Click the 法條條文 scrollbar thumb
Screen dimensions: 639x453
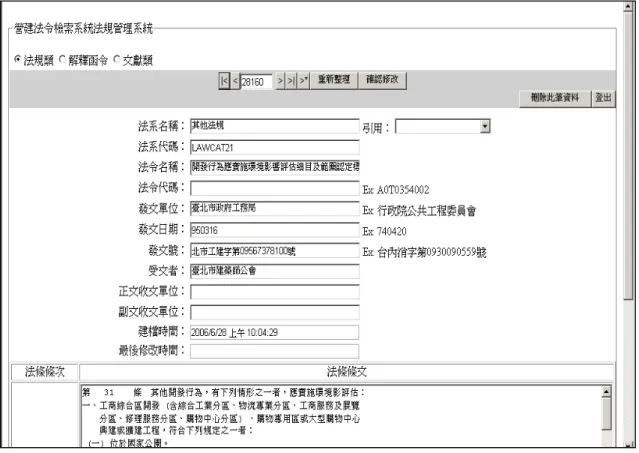pyautogui.click(x=606, y=413)
